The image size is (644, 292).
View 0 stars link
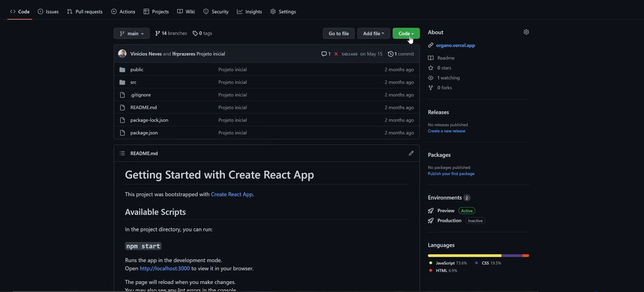click(x=444, y=68)
